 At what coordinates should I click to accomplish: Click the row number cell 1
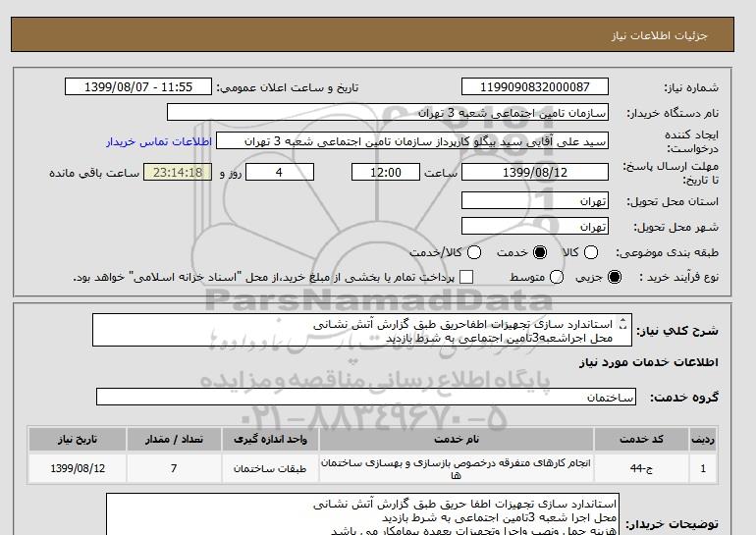703,468
